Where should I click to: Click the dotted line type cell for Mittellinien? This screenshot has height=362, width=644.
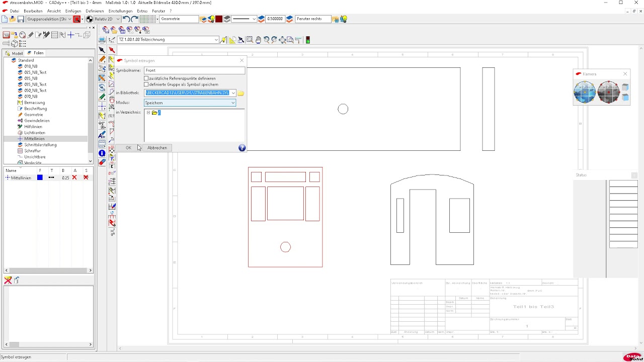(51, 177)
